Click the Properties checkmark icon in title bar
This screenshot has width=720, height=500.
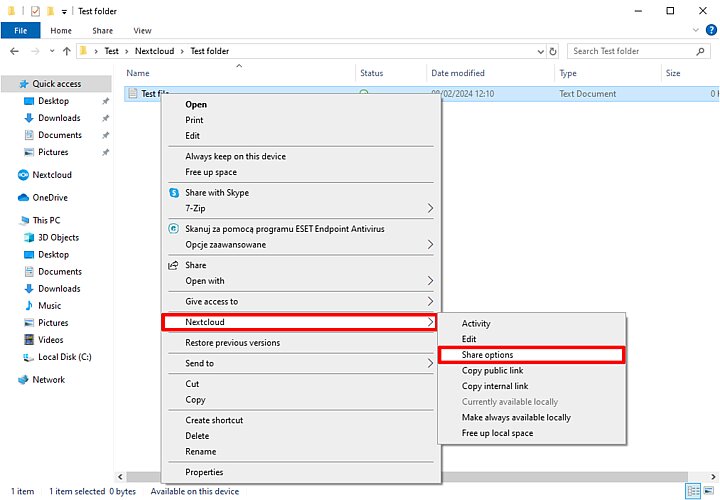(35, 11)
